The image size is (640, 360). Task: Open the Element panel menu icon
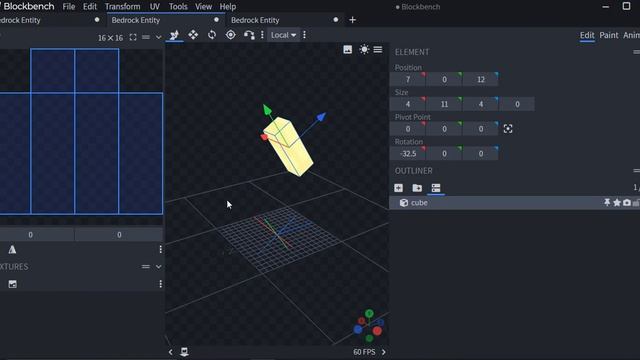(x=636, y=52)
